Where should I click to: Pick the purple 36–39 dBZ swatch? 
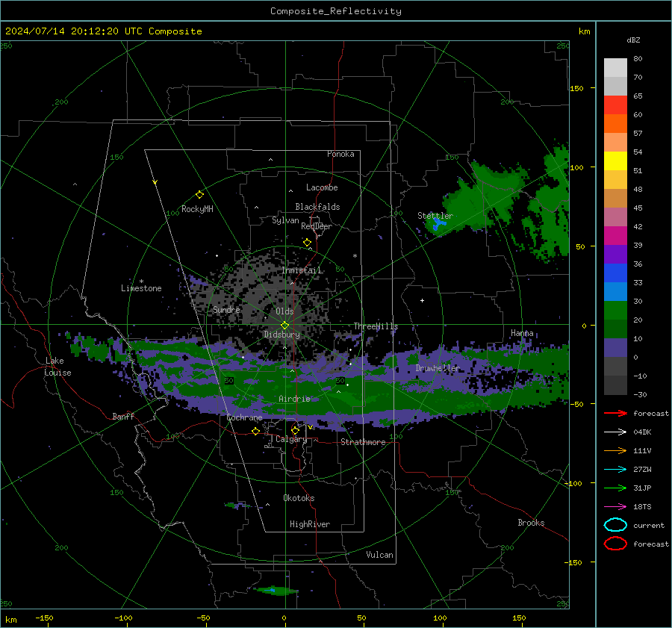click(615, 255)
